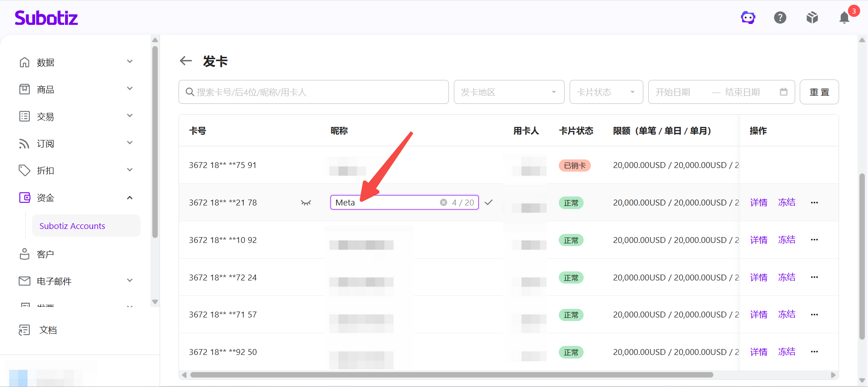The width and height of the screenshot is (868, 387).
Task: Expand the 商品 menu chevron
Action: [130, 89]
